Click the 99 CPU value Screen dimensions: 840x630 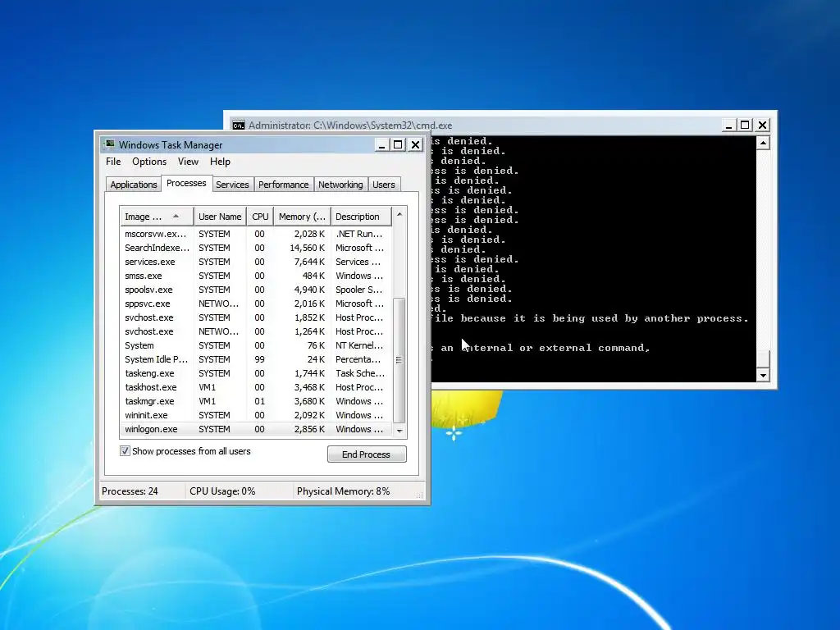[x=259, y=359]
